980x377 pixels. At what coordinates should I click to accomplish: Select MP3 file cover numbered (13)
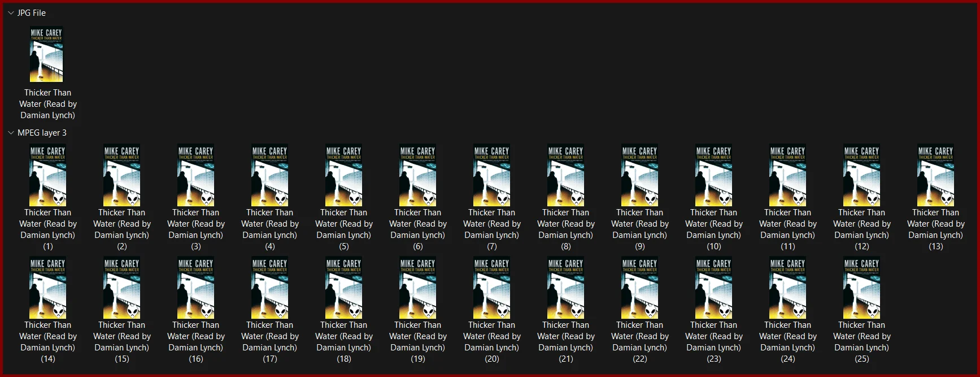(x=936, y=175)
